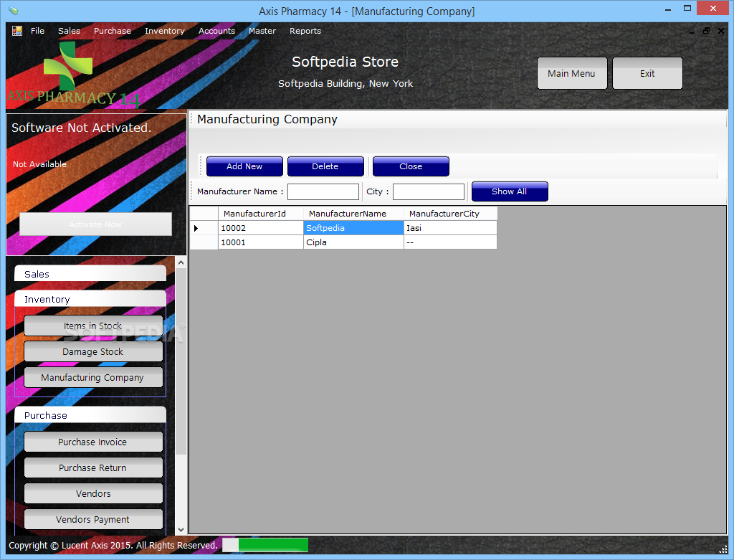
Task: Focus the Manufacturer Name field
Action: (x=323, y=192)
